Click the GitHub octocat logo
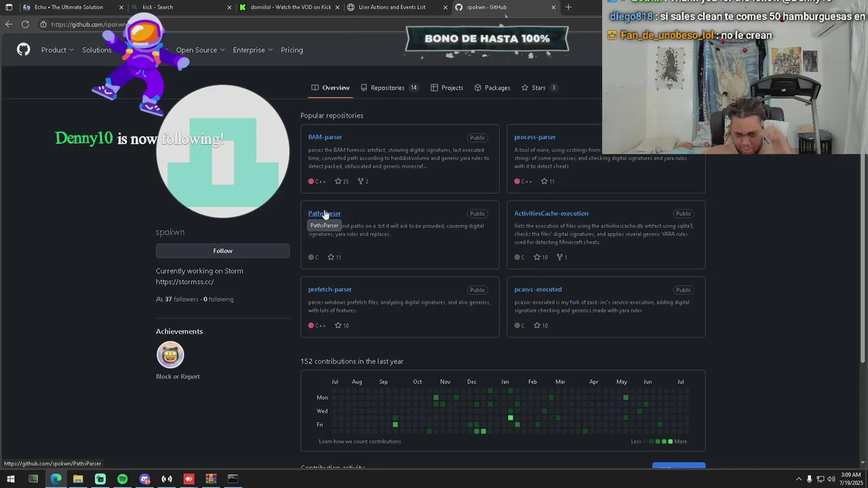 (24, 50)
